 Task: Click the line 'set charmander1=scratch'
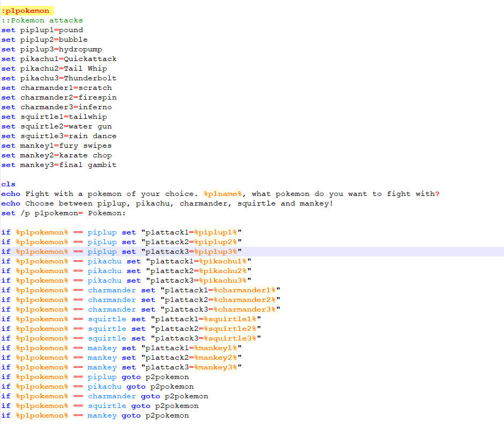pos(57,88)
